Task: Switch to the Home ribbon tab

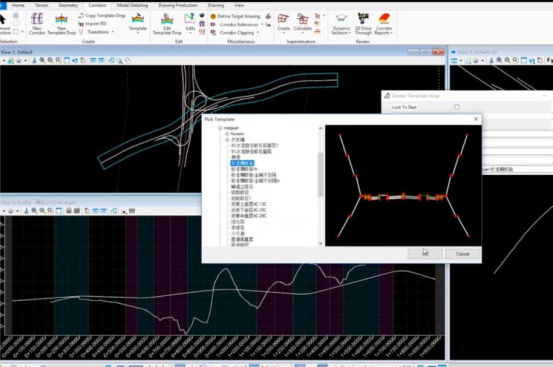Action: 18,5
